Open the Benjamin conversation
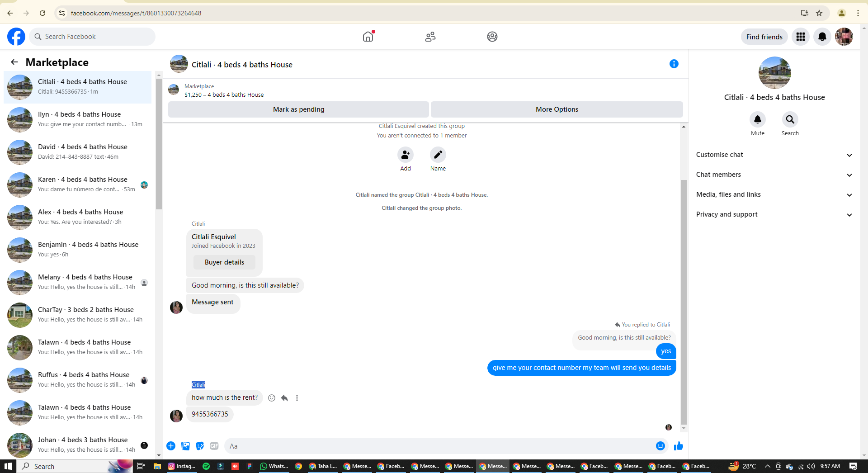Viewport: 868px width, 473px height. click(x=78, y=250)
